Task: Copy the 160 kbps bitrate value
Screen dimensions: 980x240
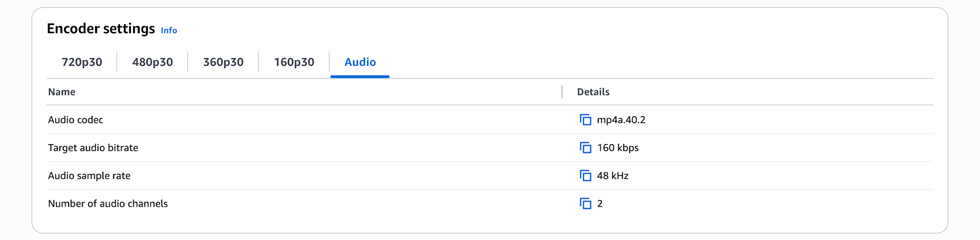Action: click(586, 148)
